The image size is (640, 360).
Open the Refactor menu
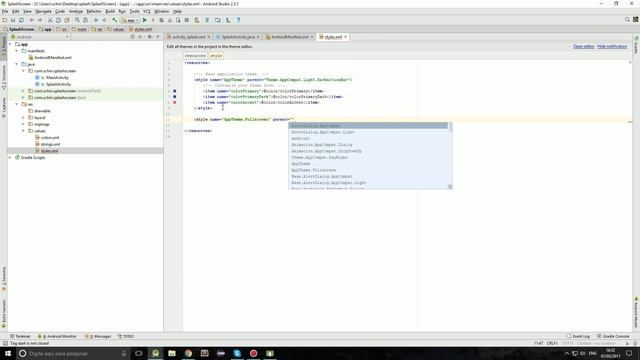click(94, 11)
